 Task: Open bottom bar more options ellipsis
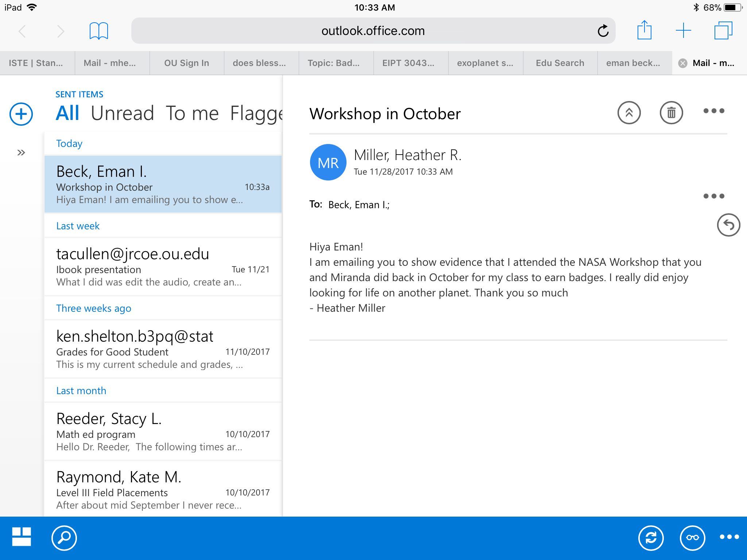pos(729,537)
